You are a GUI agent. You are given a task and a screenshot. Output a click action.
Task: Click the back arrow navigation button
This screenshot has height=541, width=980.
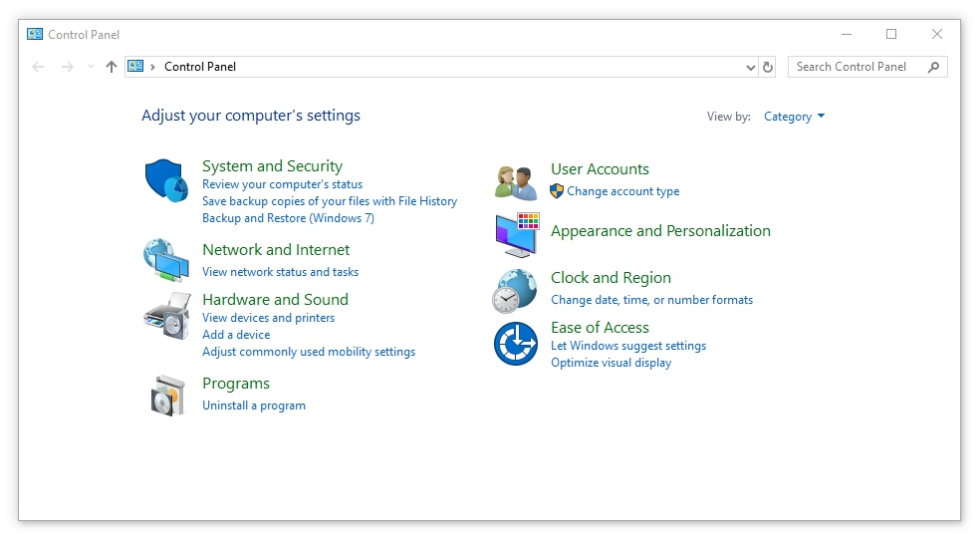tap(38, 67)
